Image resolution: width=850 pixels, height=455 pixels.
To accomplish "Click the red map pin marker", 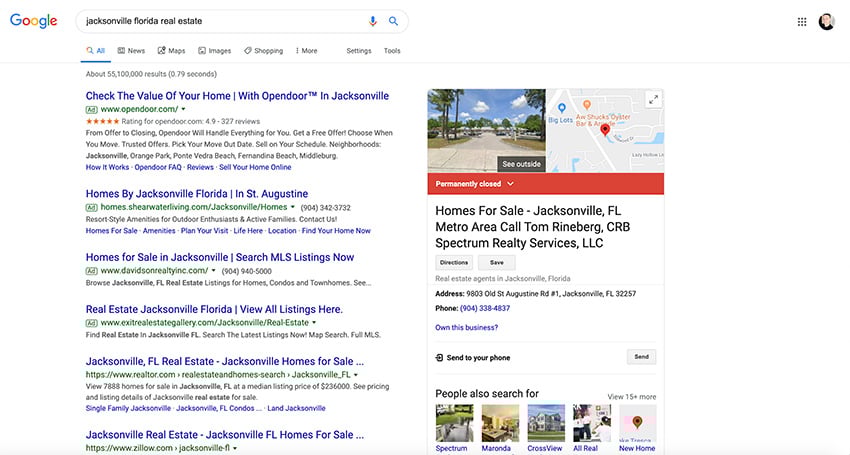I will pos(605,130).
